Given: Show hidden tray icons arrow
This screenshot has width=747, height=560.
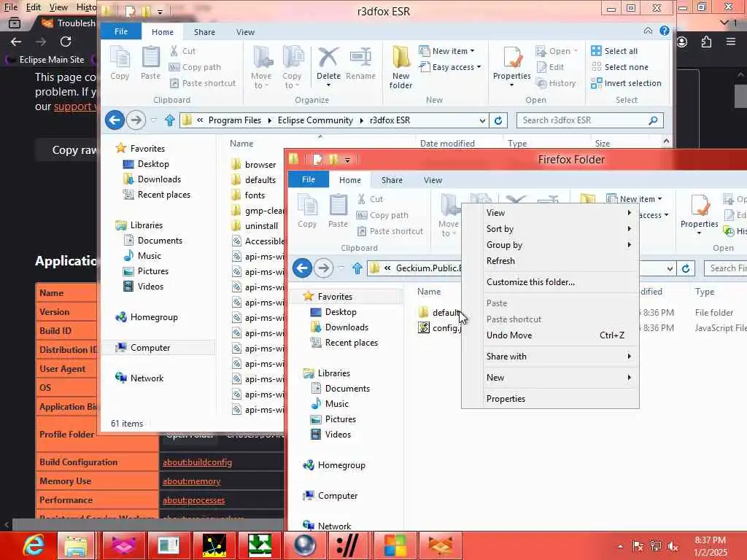Looking at the screenshot, I should [x=620, y=546].
